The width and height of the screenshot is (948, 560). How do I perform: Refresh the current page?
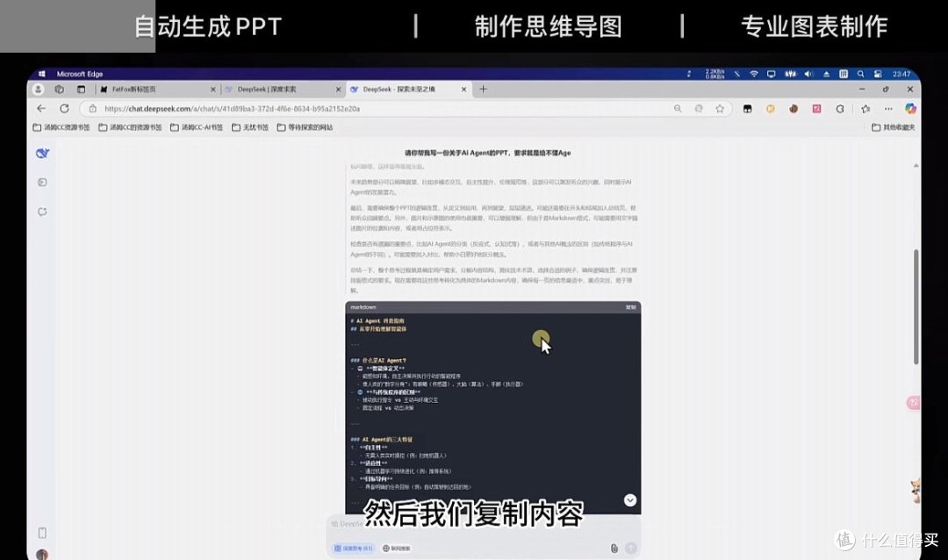[x=64, y=109]
